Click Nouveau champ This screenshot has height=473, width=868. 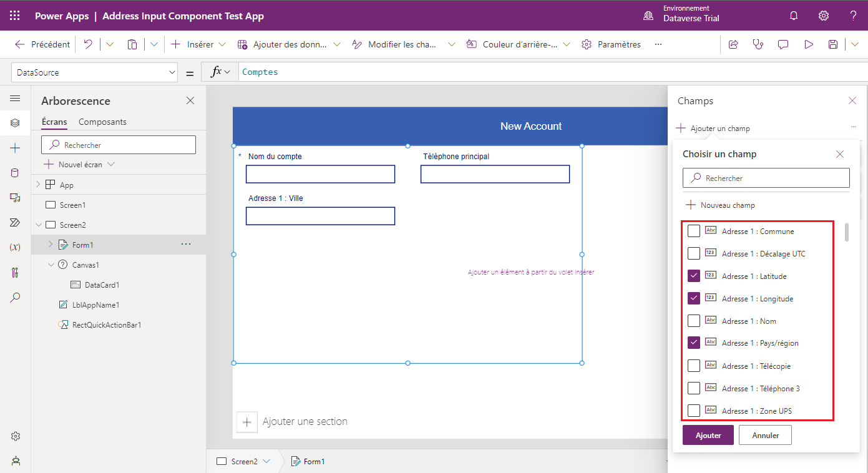(x=720, y=205)
